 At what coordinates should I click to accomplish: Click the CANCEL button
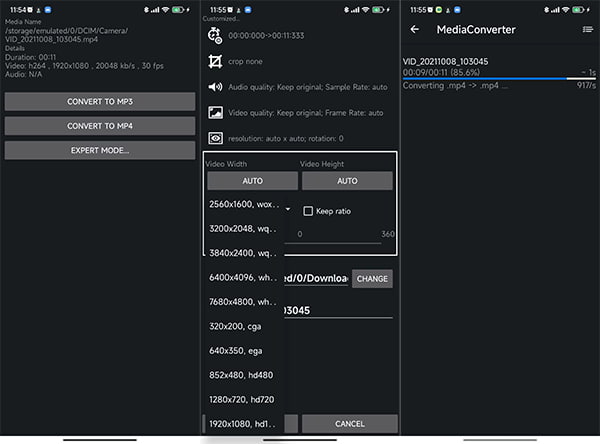(x=350, y=424)
